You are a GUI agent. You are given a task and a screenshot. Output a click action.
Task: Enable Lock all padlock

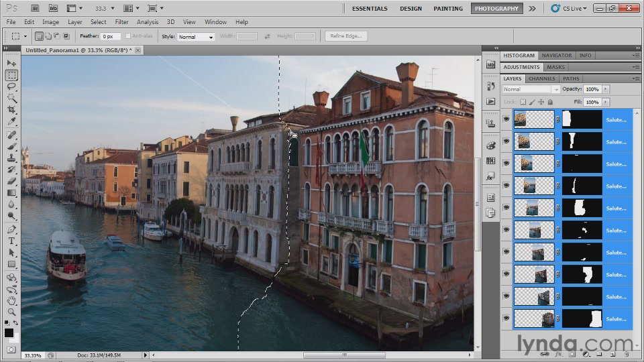pos(550,102)
